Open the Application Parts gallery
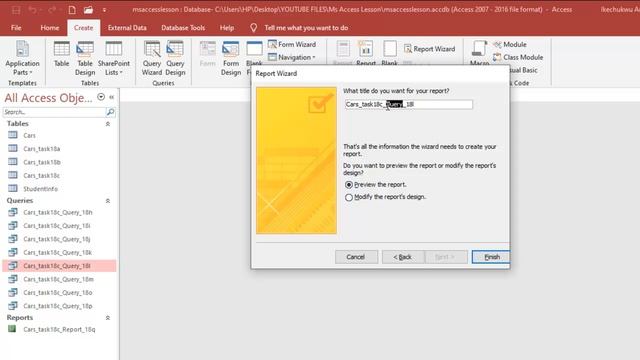Screen dimensions: 640x360 point(22,58)
